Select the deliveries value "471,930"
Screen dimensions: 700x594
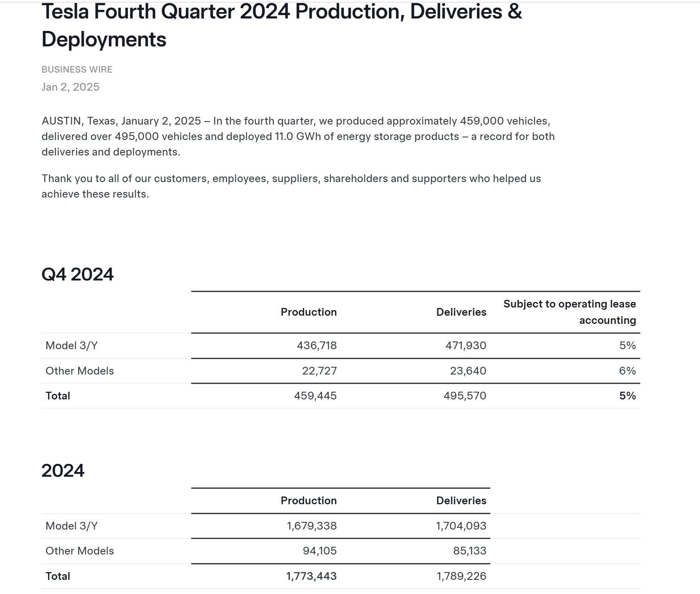466,346
